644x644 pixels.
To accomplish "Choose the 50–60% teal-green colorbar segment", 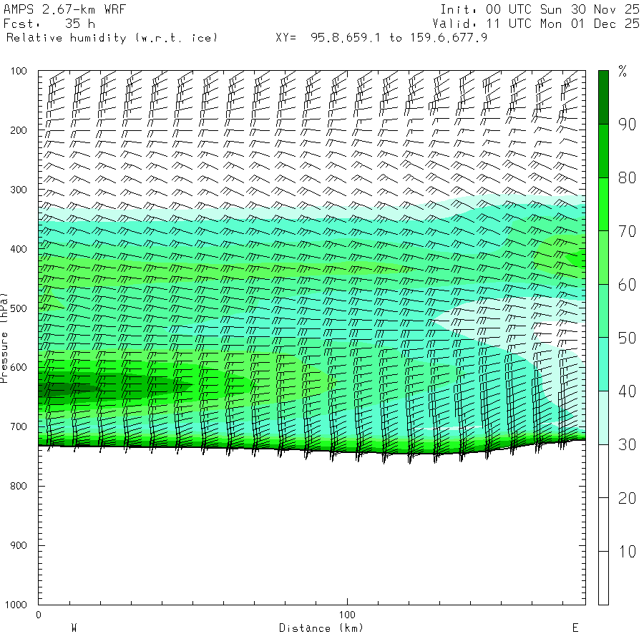I will point(603,311).
